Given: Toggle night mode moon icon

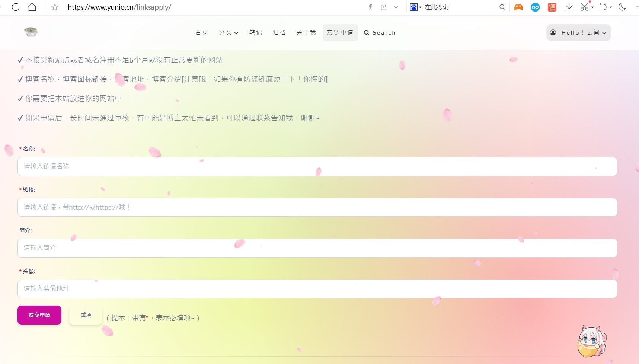Looking at the screenshot, I should (x=622, y=7).
